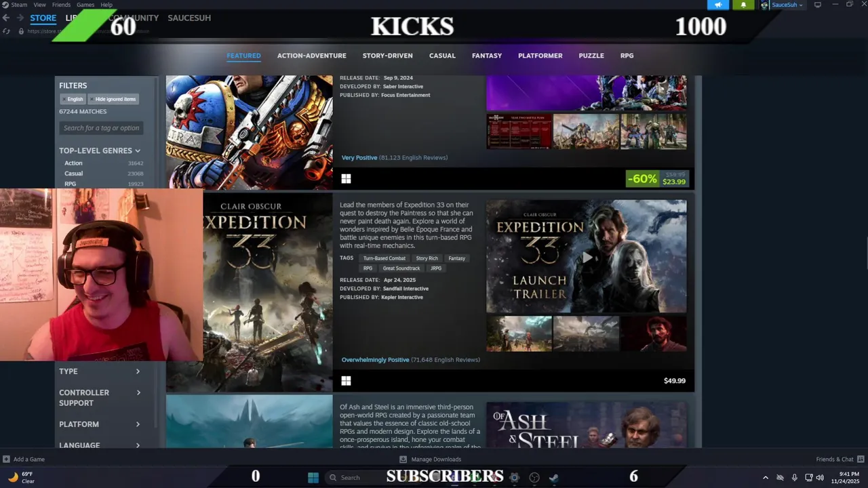Expand the Controller Support filter section
Screen dimensions: 868x488
pyautogui.click(x=100, y=398)
